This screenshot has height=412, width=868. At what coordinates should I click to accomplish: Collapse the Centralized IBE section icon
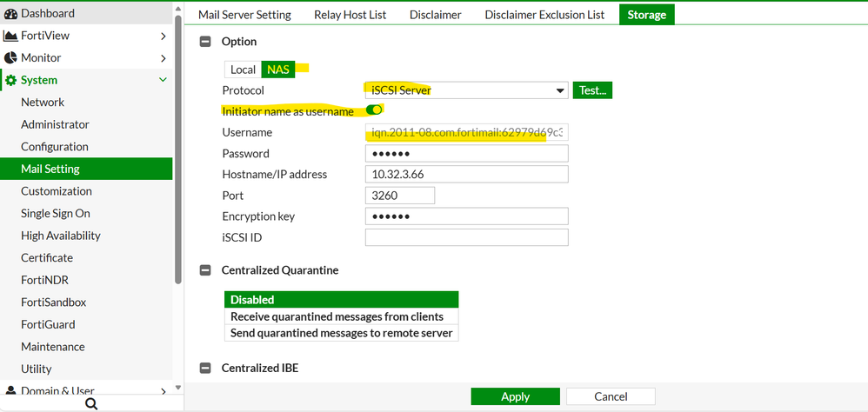point(206,368)
